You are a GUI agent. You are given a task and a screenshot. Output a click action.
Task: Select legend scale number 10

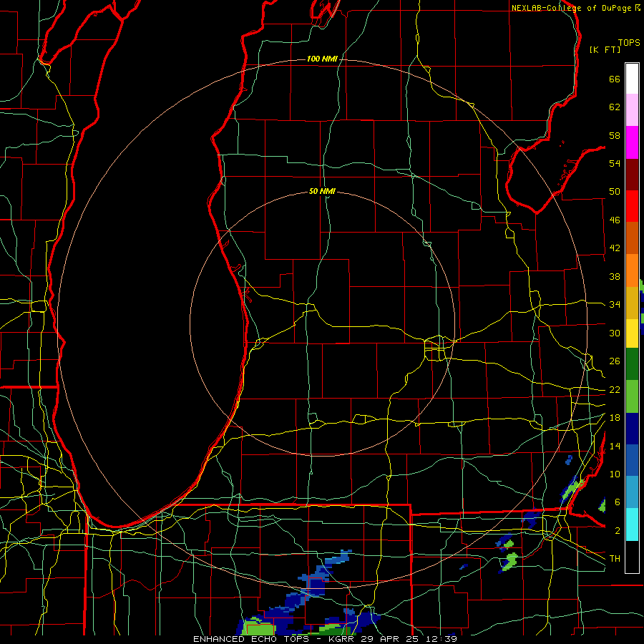click(x=615, y=474)
